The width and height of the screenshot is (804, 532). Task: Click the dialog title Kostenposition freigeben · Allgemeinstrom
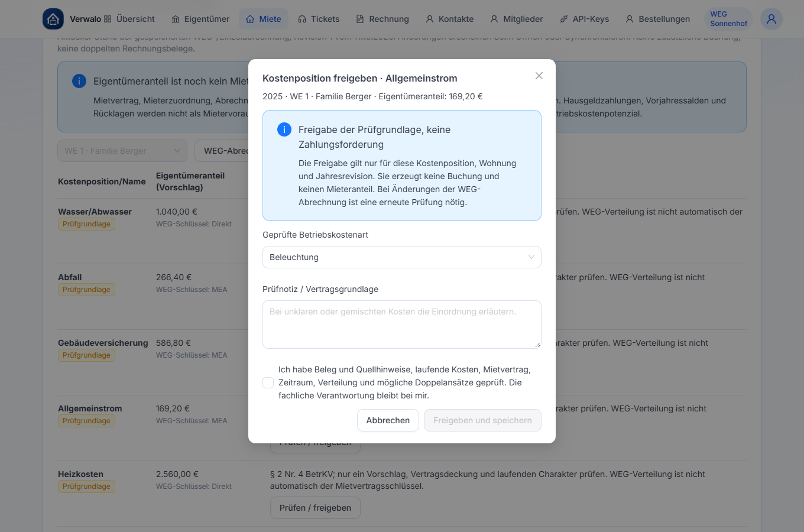coord(360,79)
